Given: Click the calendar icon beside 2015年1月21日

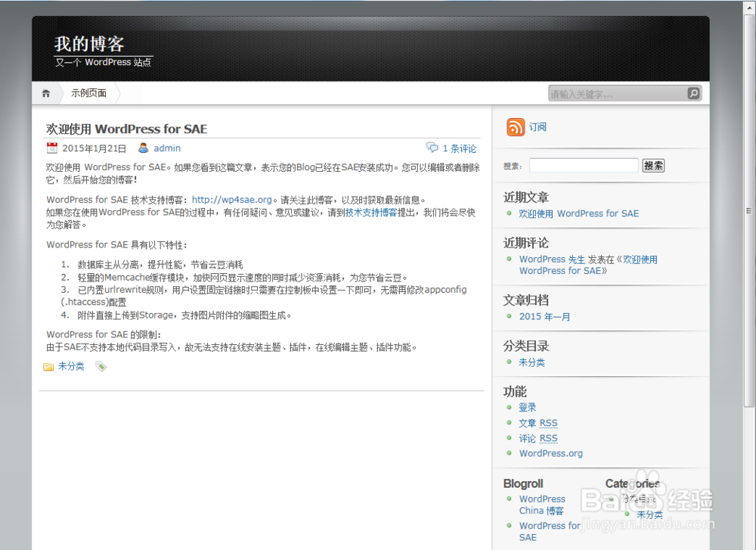Looking at the screenshot, I should tap(51, 148).
